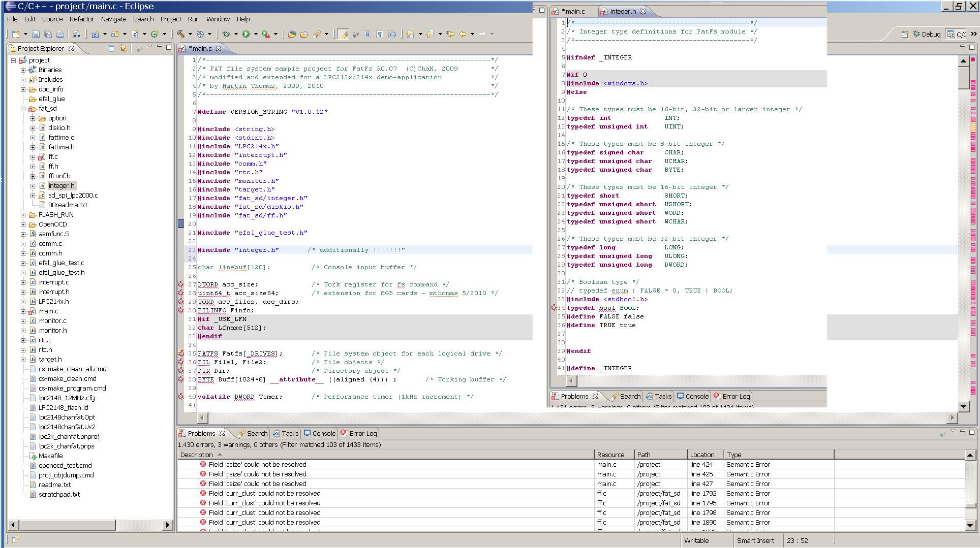Click the Back navigation arrow icon

[x=463, y=34]
